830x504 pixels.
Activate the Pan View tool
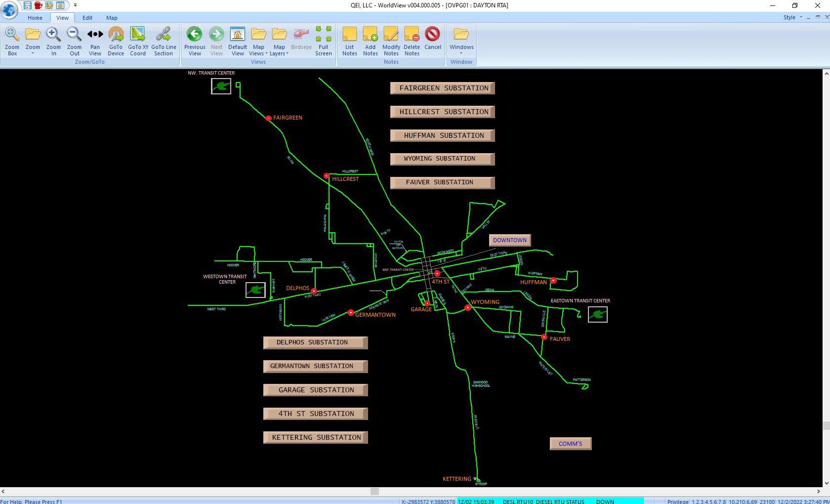(x=95, y=42)
